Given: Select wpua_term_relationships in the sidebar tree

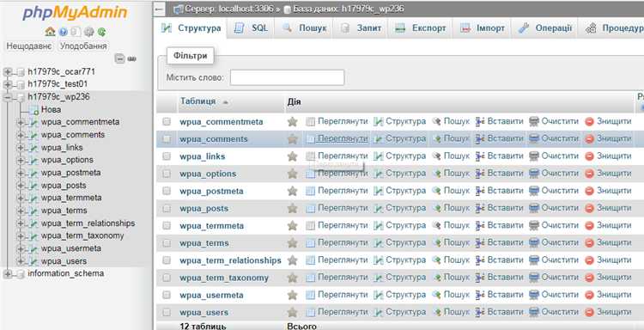Looking at the screenshot, I should (x=88, y=223).
